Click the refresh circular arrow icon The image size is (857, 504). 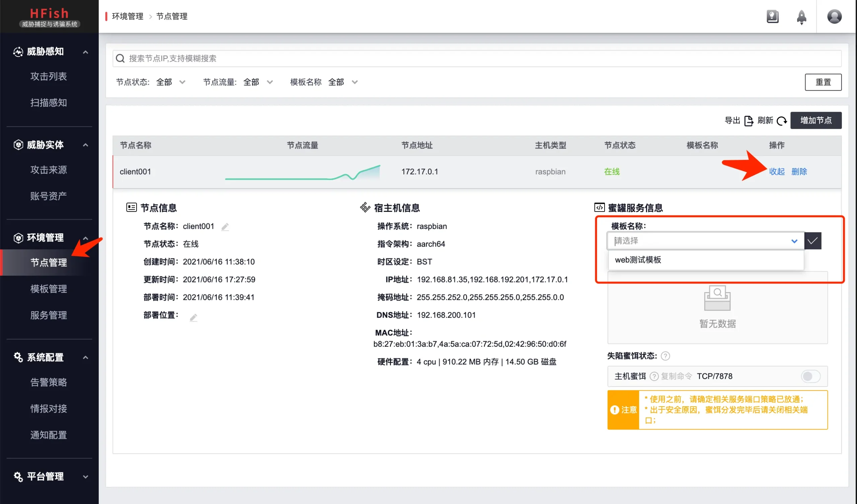781,121
